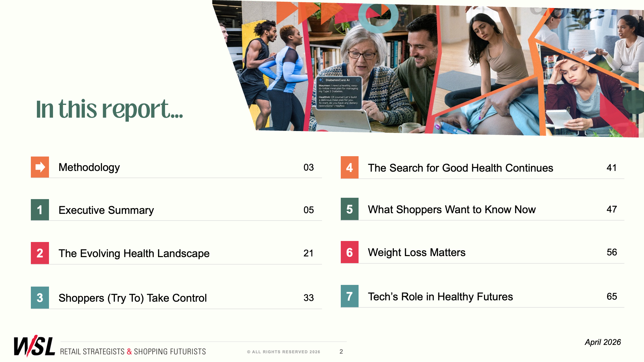The image size is (644, 362).
Task: Click page number 65 for Tech's Role
Action: click(x=611, y=296)
